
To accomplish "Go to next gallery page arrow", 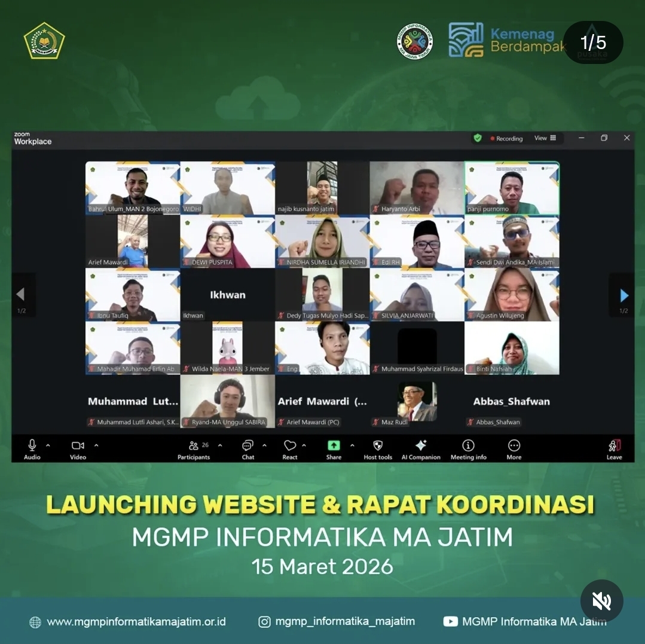I will 624,295.
